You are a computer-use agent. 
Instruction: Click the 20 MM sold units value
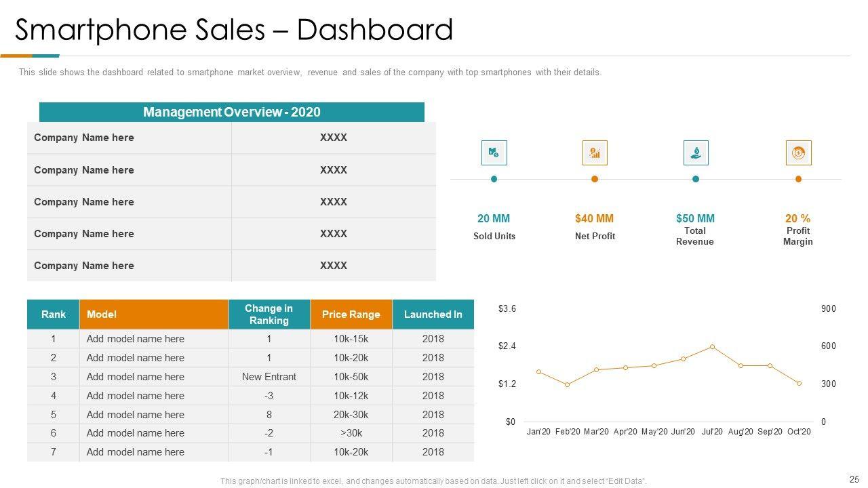[x=494, y=218]
